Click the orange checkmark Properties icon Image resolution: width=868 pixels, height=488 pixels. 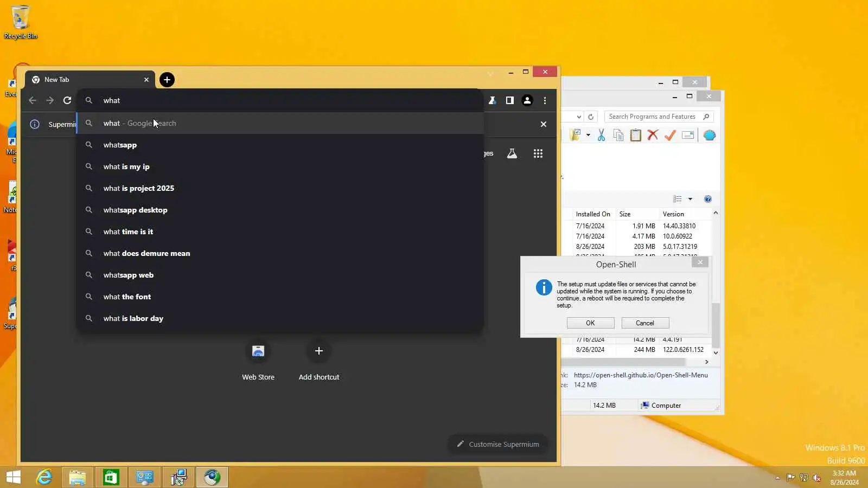coord(670,135)
